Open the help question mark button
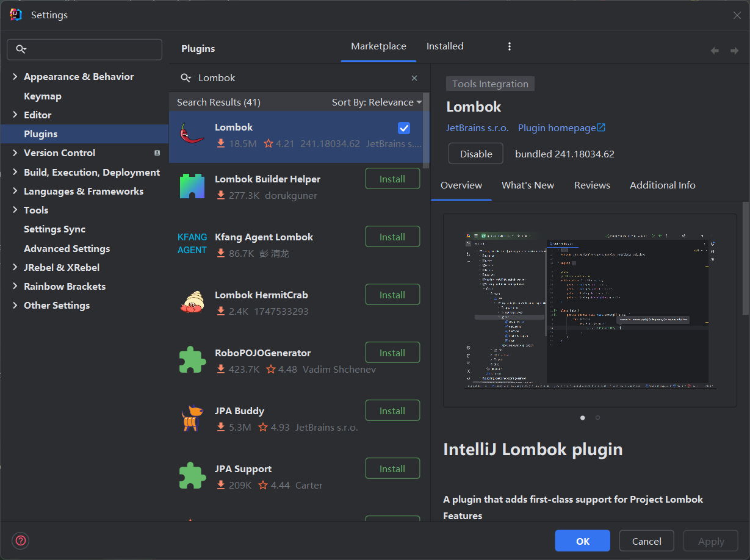Viewport: 750px width, 560px height. 21,540
